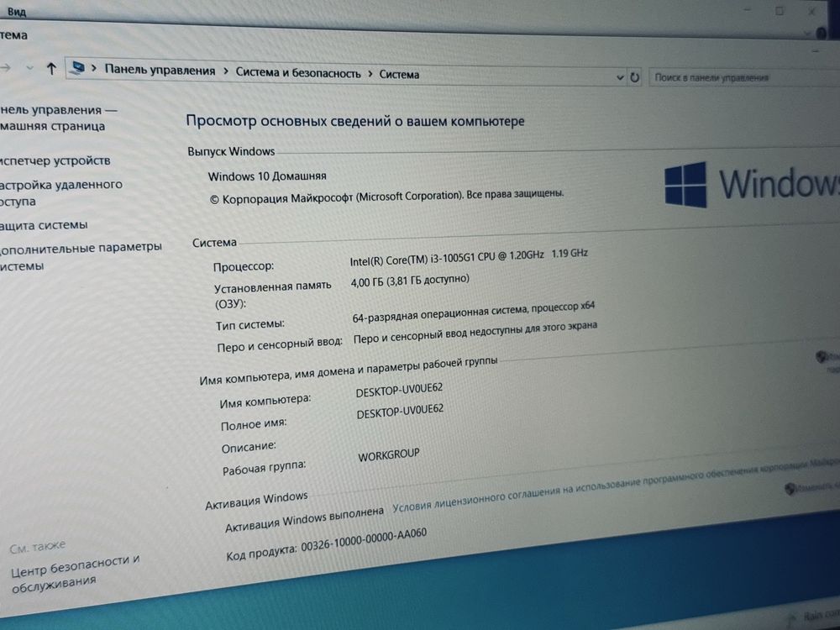Select Windows 10 Домашняя edition text

(x=267, y=176)
